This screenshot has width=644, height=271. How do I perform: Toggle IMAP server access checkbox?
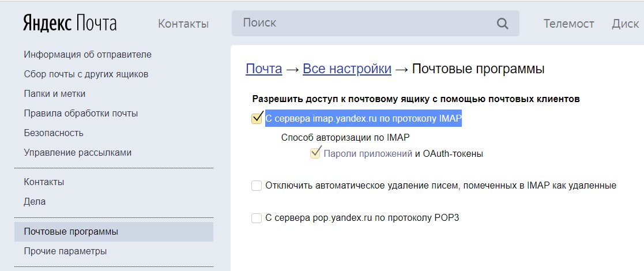tap(257, 119)
